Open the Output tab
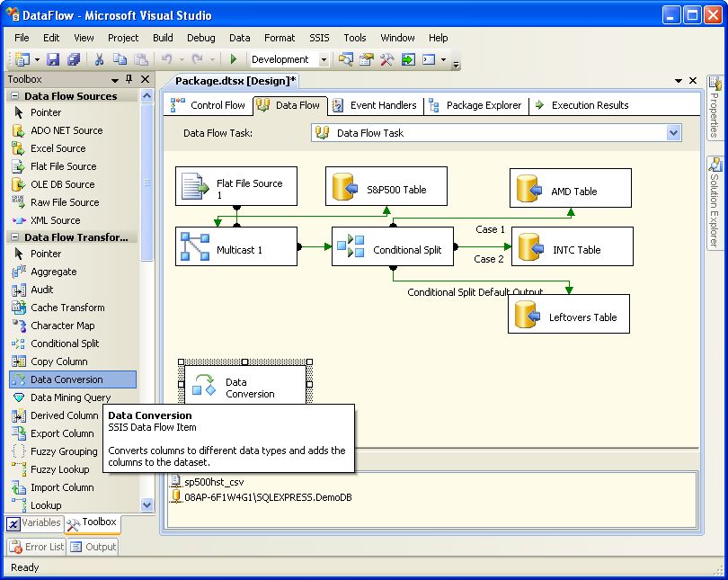 tap(93, 547)
